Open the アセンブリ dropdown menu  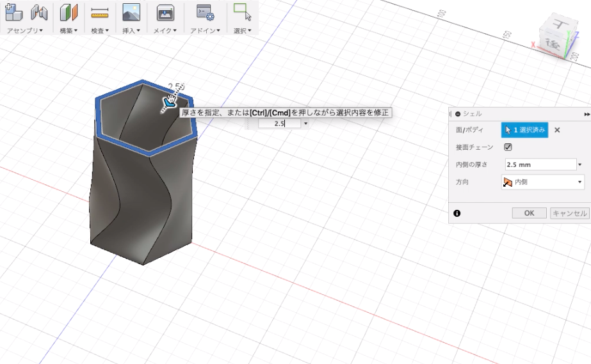tap(24, 31)
